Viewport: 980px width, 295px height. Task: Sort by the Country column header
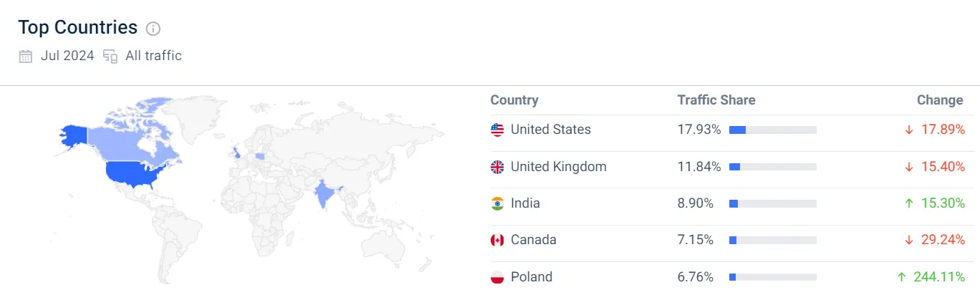pos(514,100)
